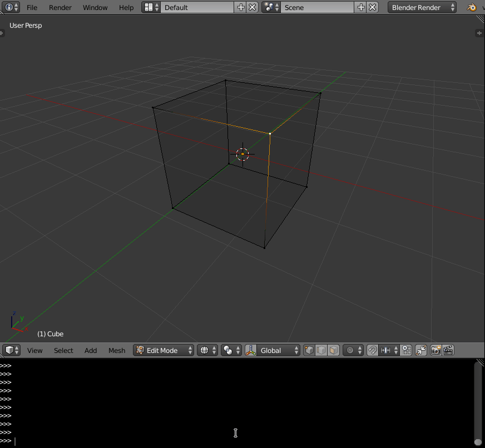Toggle proportional editing mode
The height and width of the screenshot is (448, 485).
click(x=349, y=350)
